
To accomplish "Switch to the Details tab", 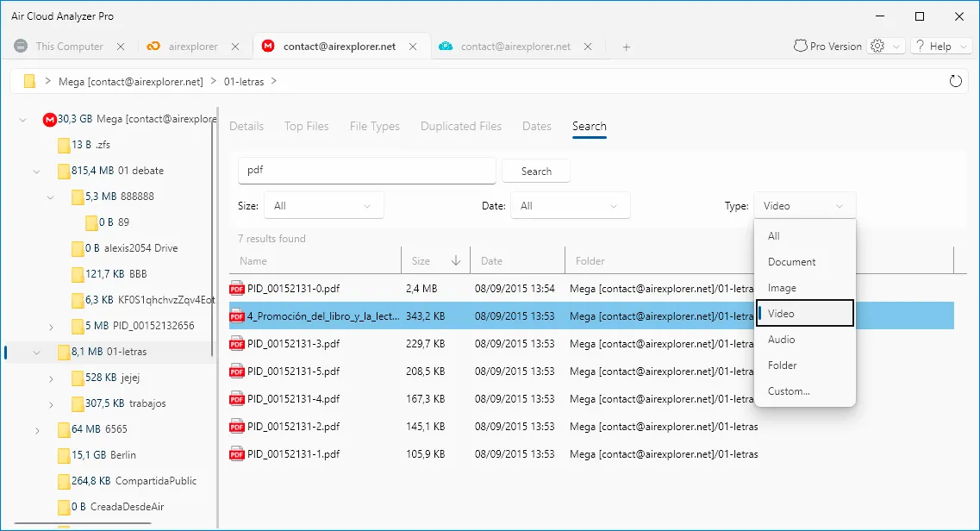I will [x=247, y=126].
